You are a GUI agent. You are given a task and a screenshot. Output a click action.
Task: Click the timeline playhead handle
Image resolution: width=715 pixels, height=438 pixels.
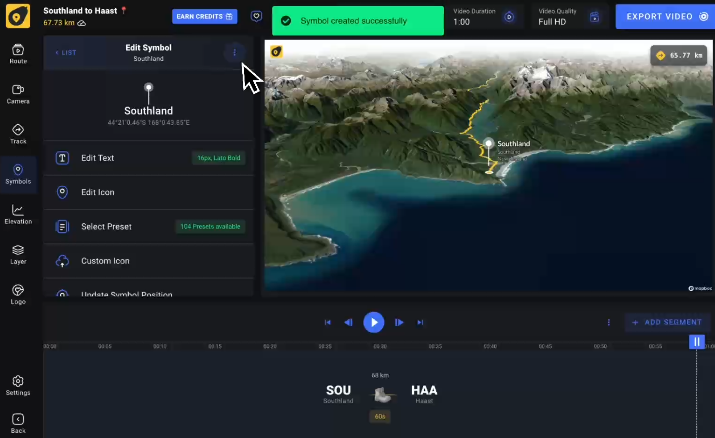pos(697,342)
